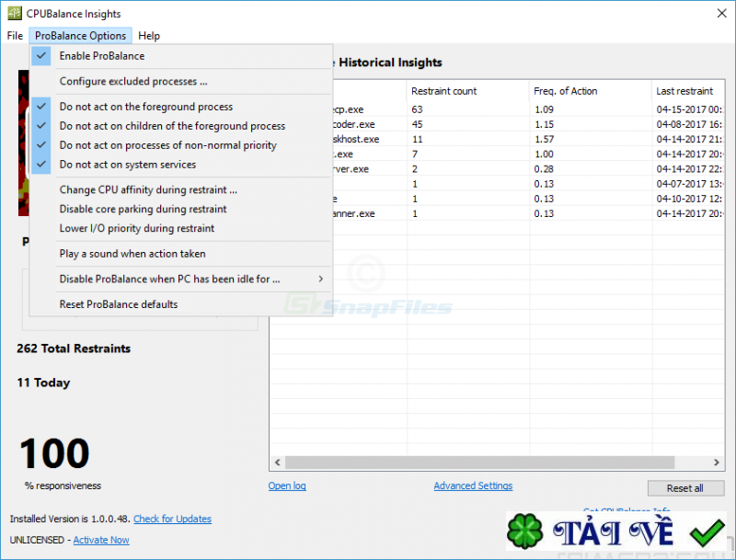Sort by Freq. of Action column header
The height and width of the screenshot is (560, 736).
click(x=591, y=91)
